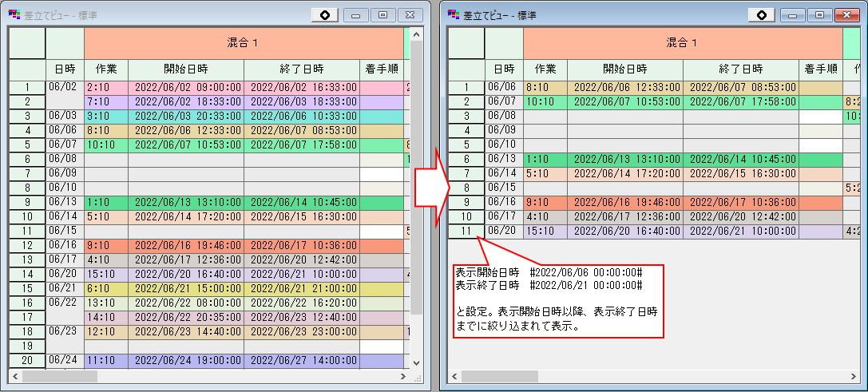Click the 作業 column header in left window
The height and width of the screenshot is (392, 868).
(106, 69)
